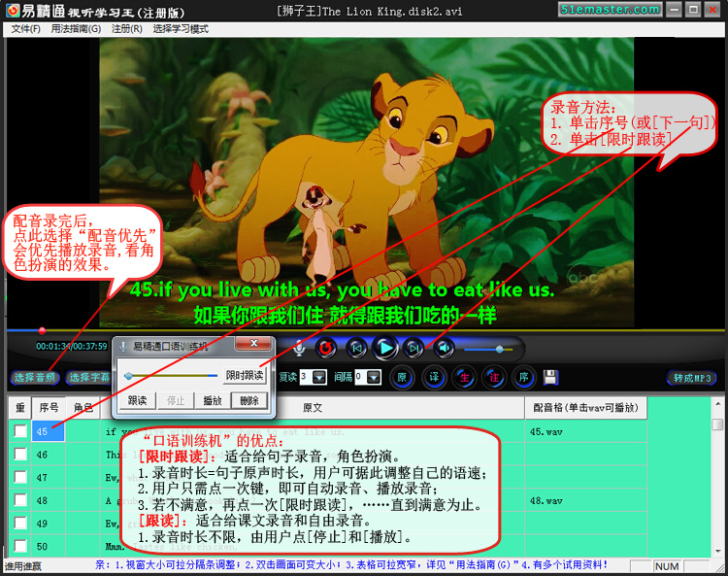Select sequence number 48 cell
This screenshot has height=576, width=728.
[49, 500]
